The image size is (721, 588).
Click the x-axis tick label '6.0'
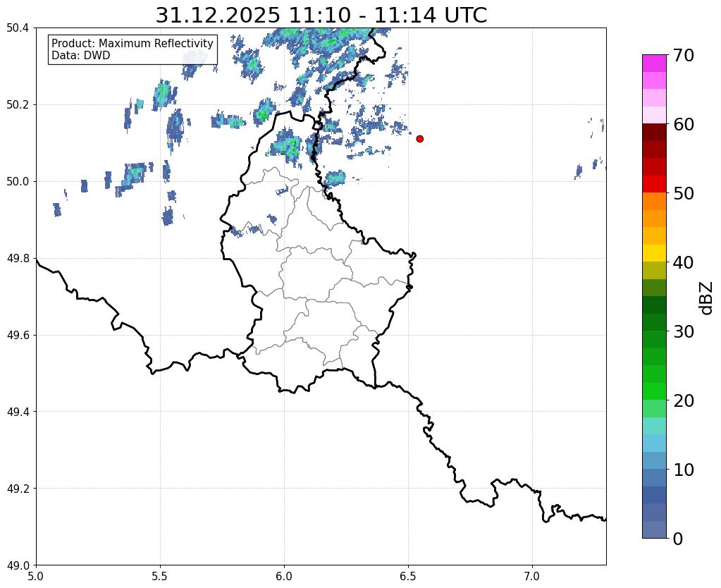coord(284,576)
